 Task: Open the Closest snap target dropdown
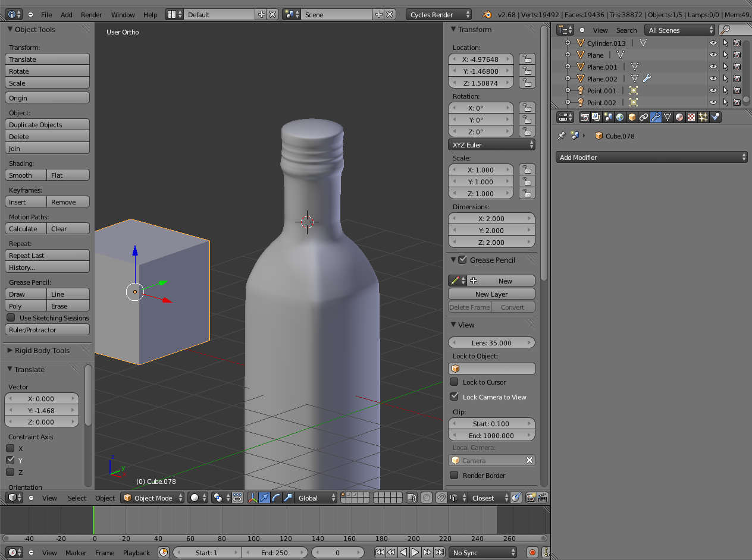click(488, 498)
